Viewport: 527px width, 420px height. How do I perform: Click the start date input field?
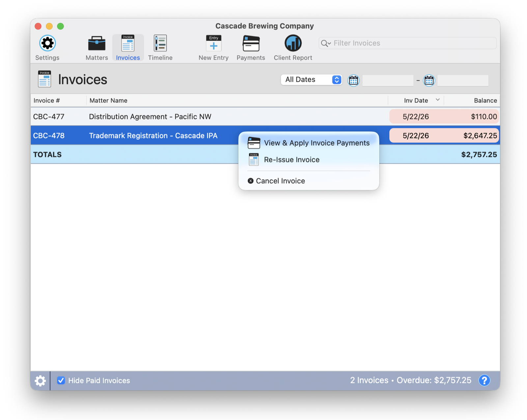click(x=388, y=80)
